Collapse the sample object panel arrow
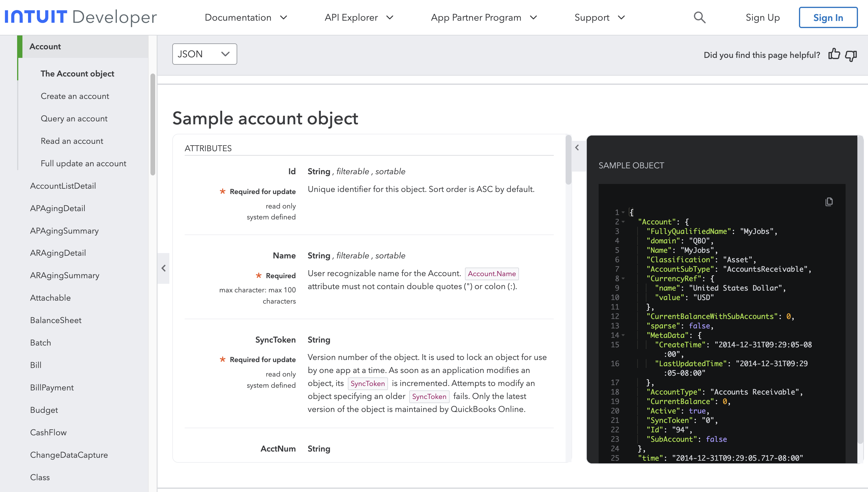Image resolution: width=868 pixels, height=492 pixels. click(x=577, y=148)
